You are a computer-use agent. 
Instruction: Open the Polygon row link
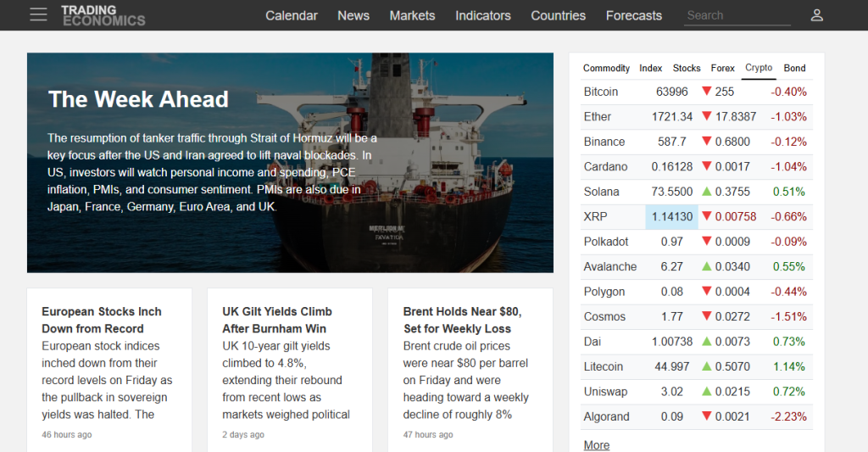tap(604, 292)
